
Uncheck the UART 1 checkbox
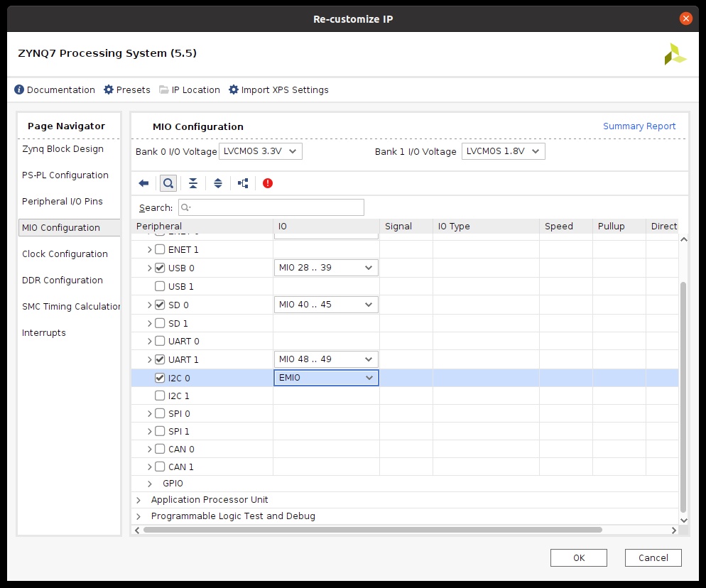click(x=160, y=360)
